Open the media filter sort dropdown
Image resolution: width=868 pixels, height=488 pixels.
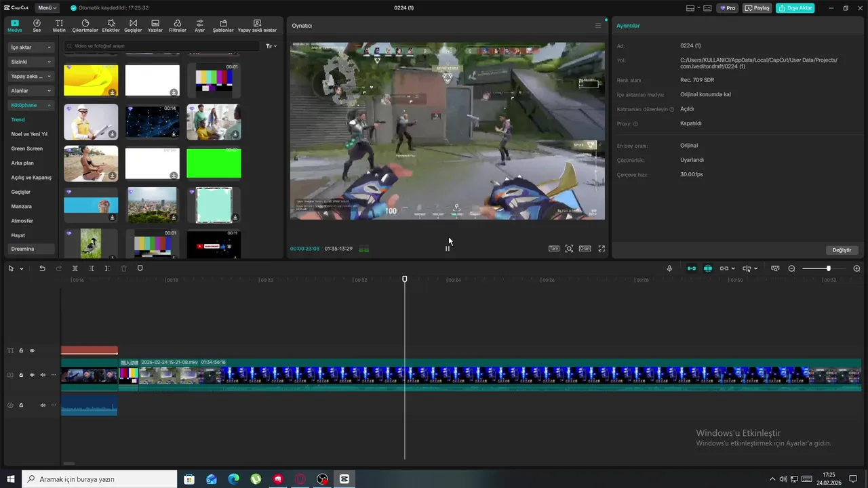(271, 46)
